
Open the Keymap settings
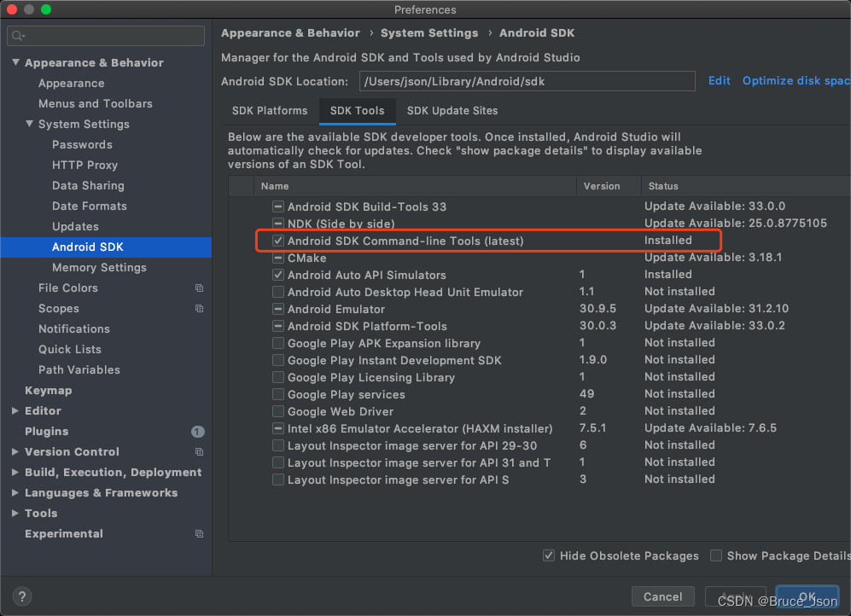49,391
